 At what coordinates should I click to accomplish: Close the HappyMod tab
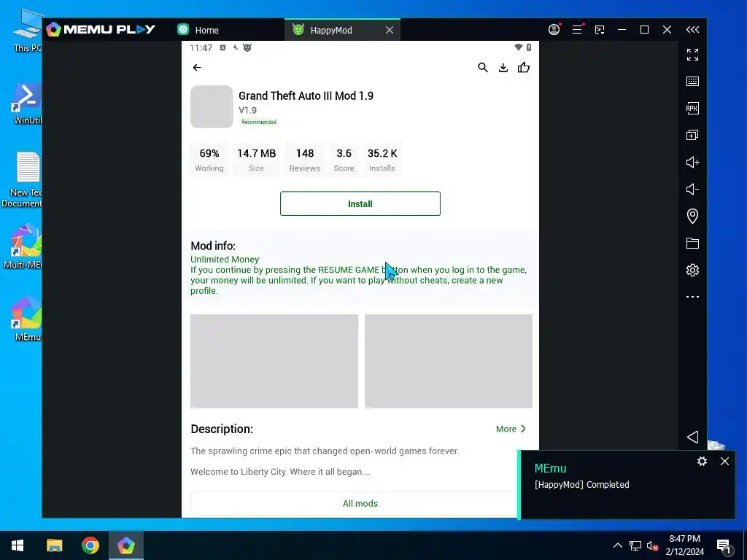(390, 30)
